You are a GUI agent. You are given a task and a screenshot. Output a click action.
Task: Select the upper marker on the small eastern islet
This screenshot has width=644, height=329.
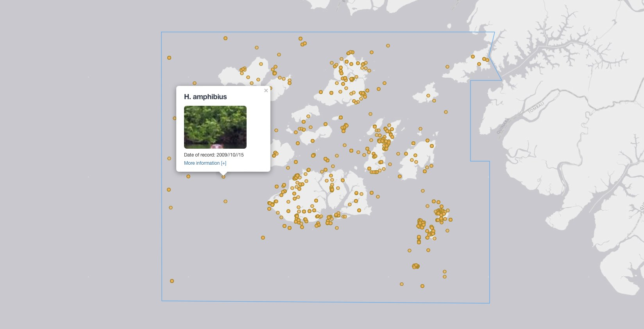click(428, 96)
